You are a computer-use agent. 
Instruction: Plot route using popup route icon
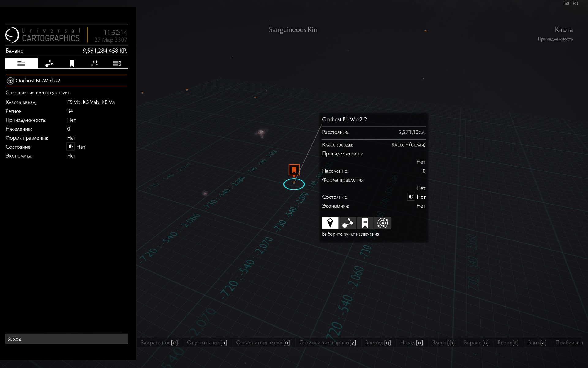(348, 223)
